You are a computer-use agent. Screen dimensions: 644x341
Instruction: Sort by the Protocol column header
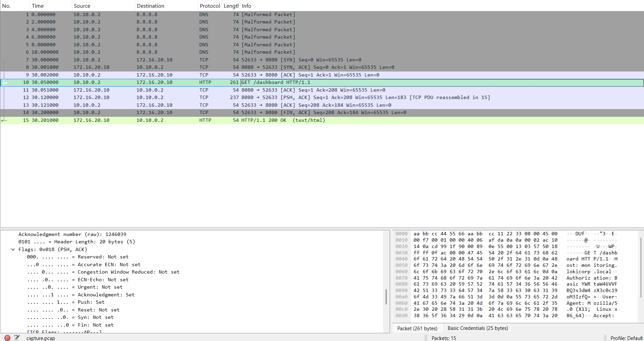coord(210,6)
